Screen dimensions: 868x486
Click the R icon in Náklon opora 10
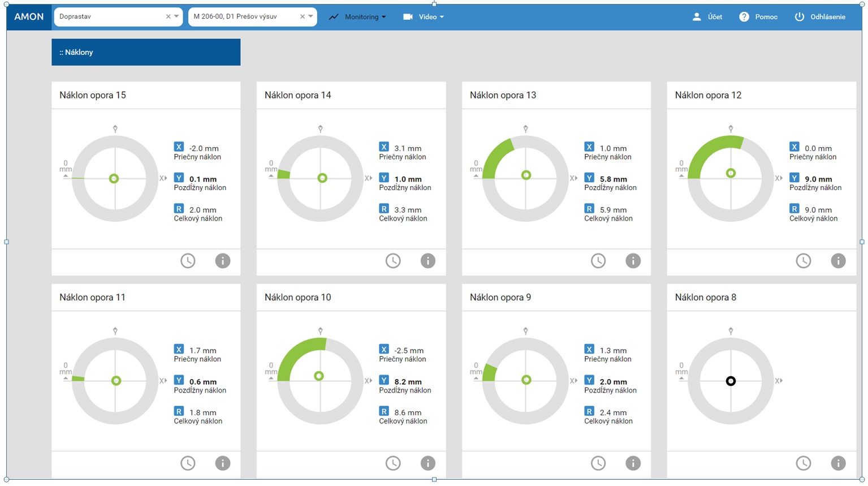click(384, 411)
